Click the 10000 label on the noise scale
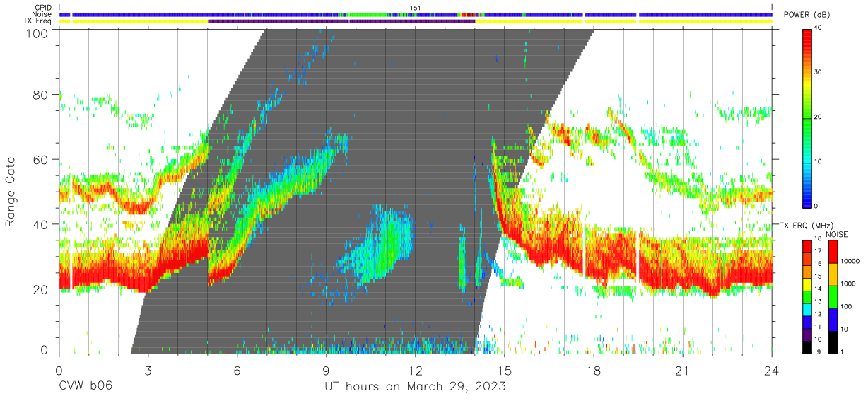The width and height of the screenshot is (868, 401). (x=850, y=262)
